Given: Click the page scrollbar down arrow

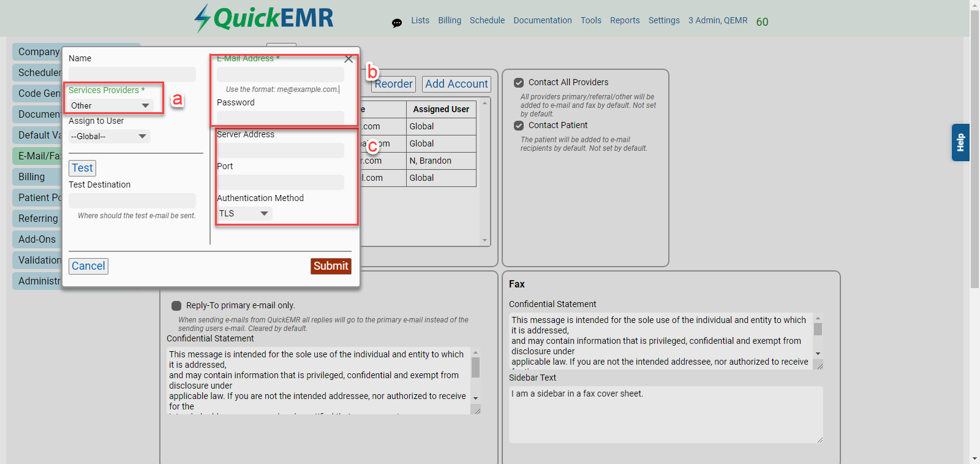Looking at the screenshot, I should (974, 458).
